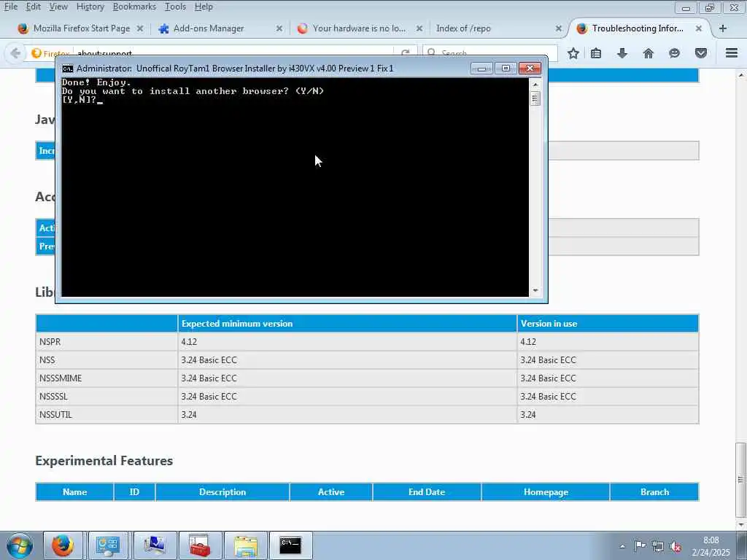The height and width of the screenshot is (560, 747).
Task: Minimize the RoyTam1 Browser Installer console
Action: pos(481,69)
